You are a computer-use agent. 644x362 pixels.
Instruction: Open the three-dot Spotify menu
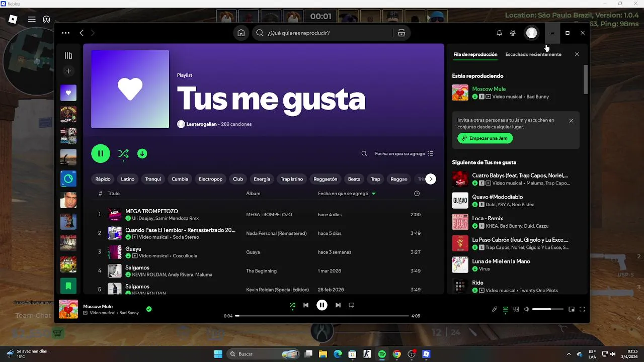[66, 33]
